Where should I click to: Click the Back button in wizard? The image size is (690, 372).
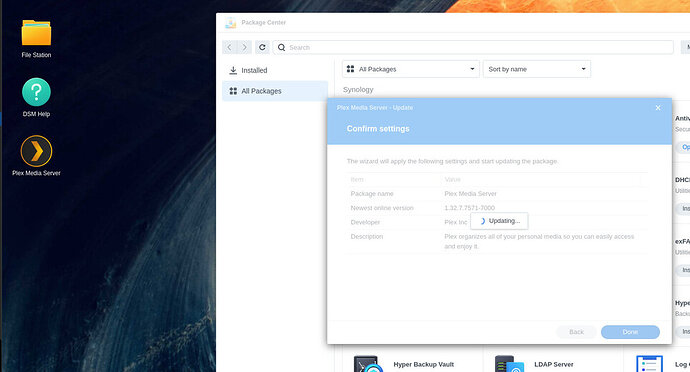576,332
